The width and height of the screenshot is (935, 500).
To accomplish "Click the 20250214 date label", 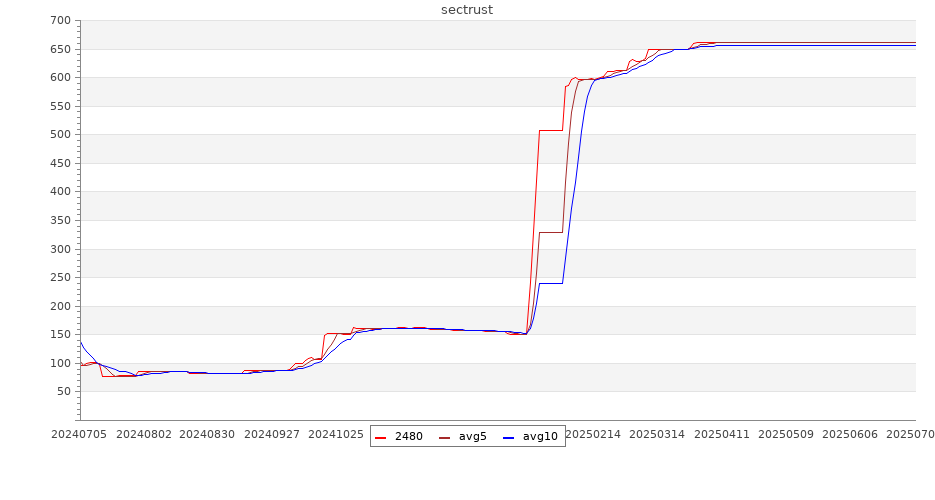I will click(593, 434).
